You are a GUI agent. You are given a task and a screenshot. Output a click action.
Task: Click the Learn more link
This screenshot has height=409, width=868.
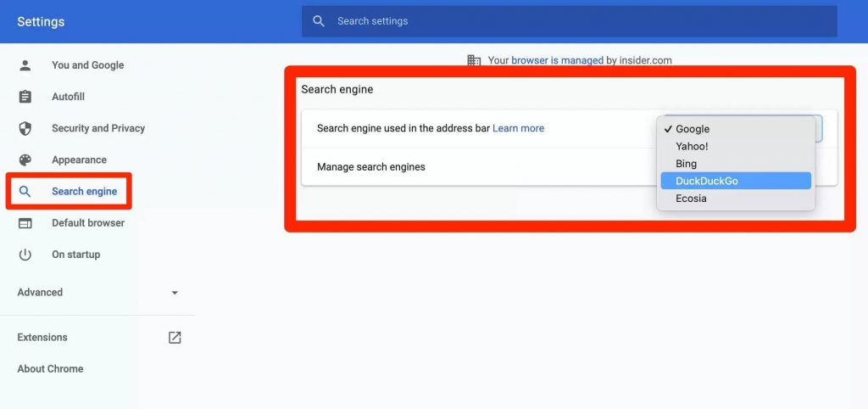click(x=518, y=129)
